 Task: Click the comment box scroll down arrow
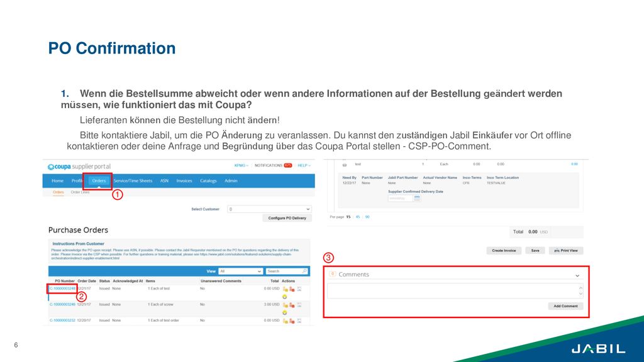[x=580, y=294]
